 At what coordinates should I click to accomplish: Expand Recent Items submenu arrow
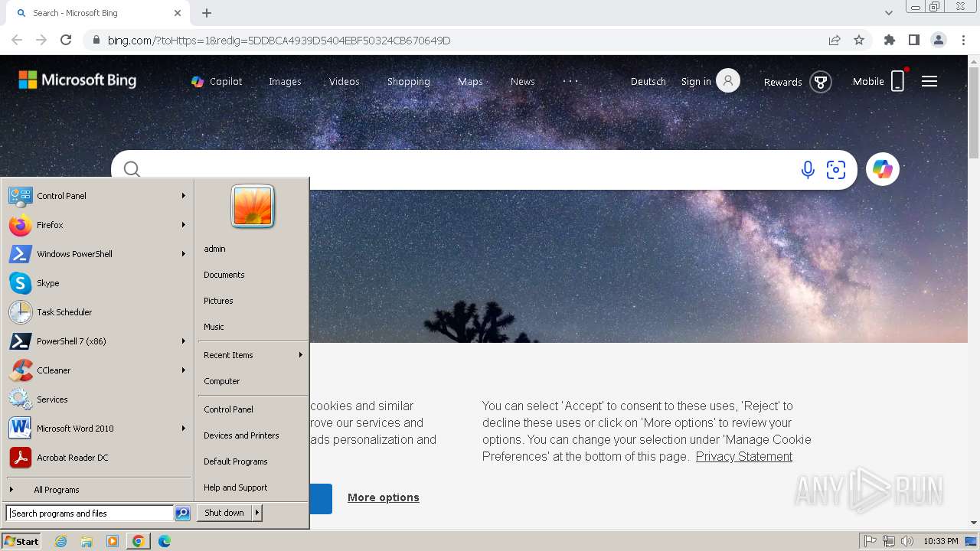click(x=301, y=355)
